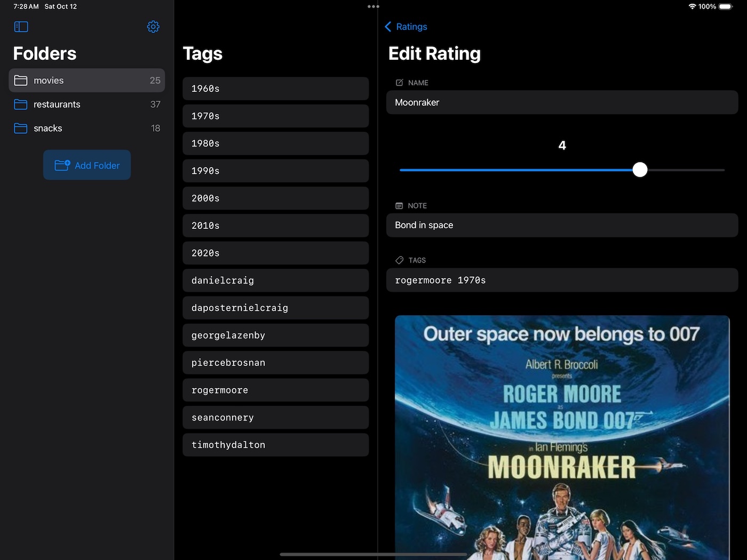Click the Bond in space note field
Viewport: 747px width, 560px height.
[x=561, y=225]
